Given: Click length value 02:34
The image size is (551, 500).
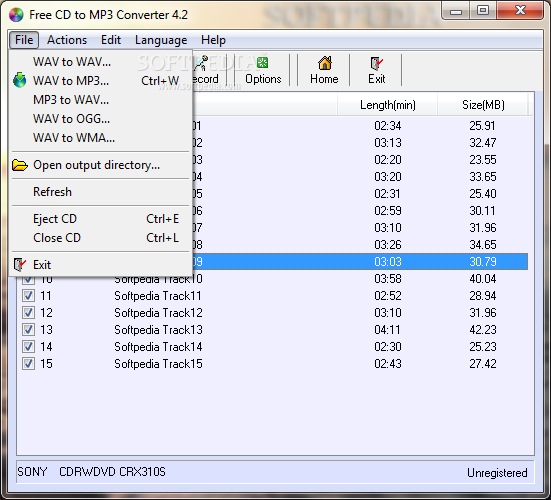Looking at the screenshot, I should [x=388, y=126].
